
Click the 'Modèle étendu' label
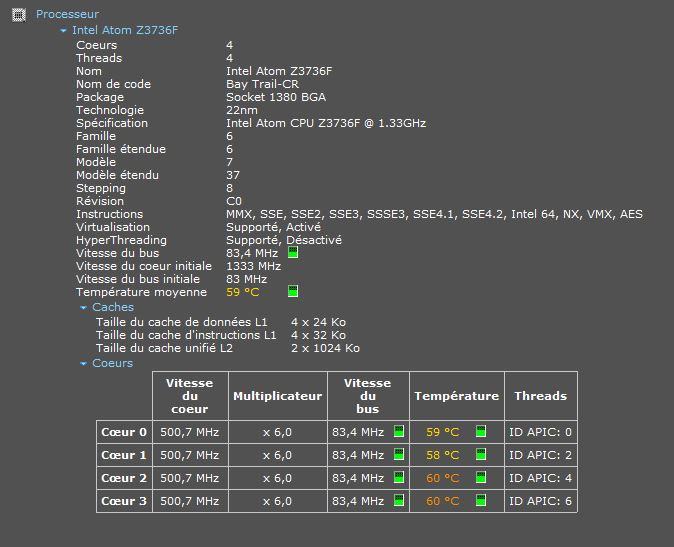117,175
